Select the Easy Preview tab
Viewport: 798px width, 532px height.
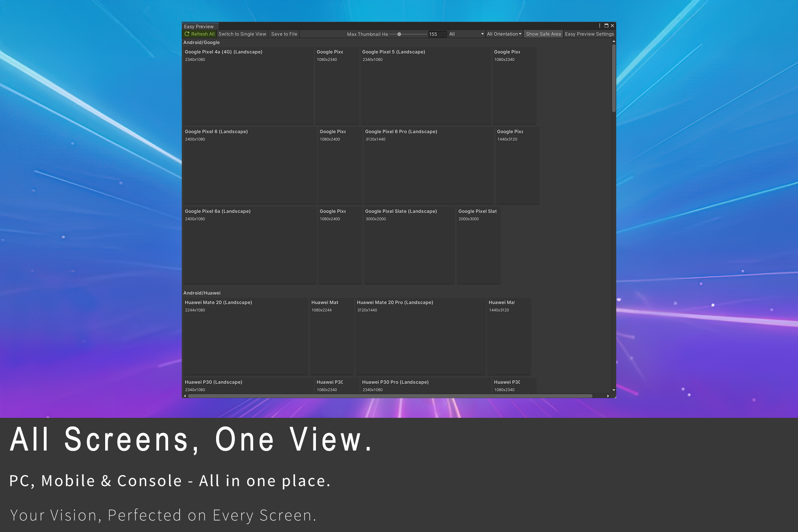[199, 27]
